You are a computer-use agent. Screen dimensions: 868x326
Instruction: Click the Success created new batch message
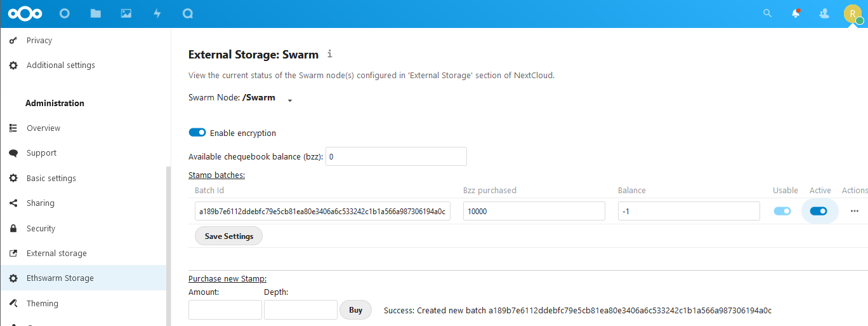click(577, 310)
